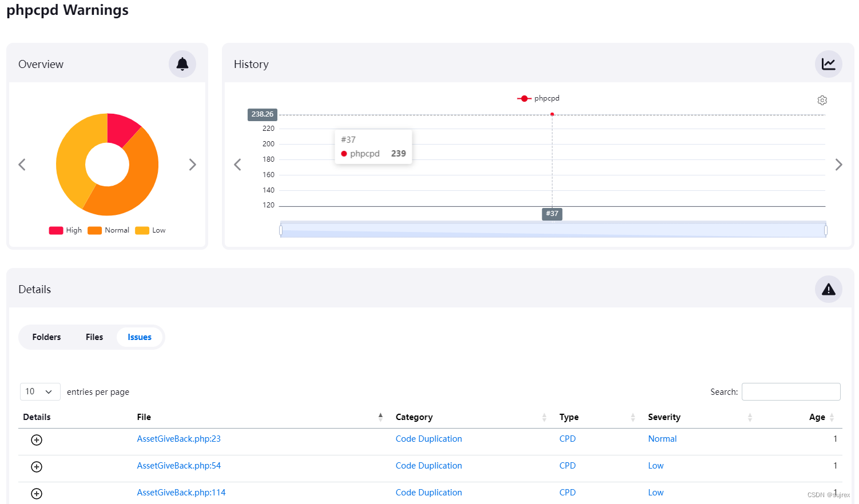This screenshot has height=504, width=859.
Task: Click Low severity in AssetGiveBack.php:54 row
Action: click(x=656, y=466)
